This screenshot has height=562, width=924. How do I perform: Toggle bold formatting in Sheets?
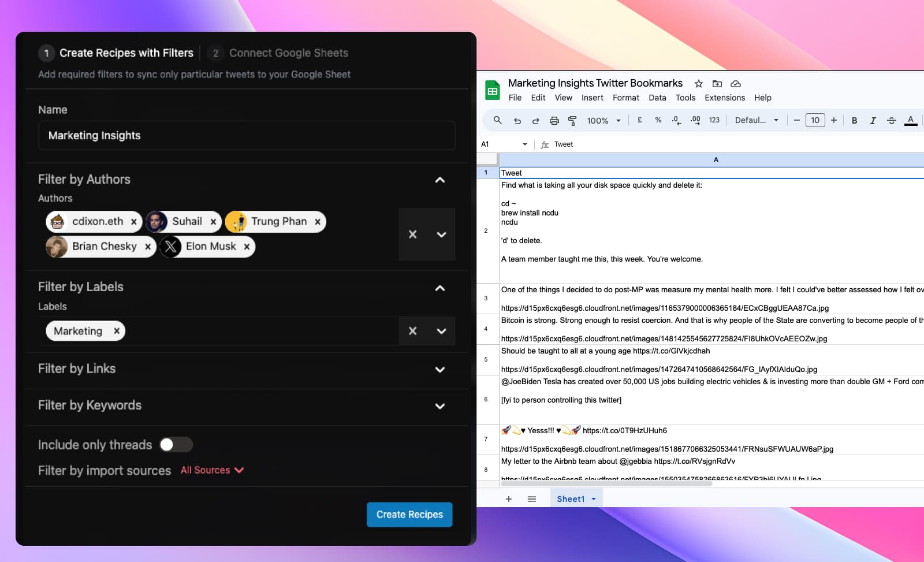[x=854, y=121]
